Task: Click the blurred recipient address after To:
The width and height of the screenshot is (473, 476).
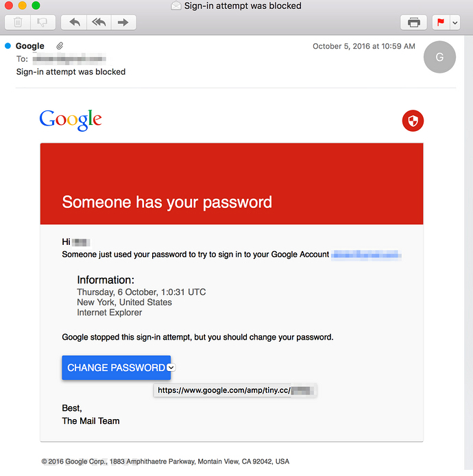Action: pos(69,59)
